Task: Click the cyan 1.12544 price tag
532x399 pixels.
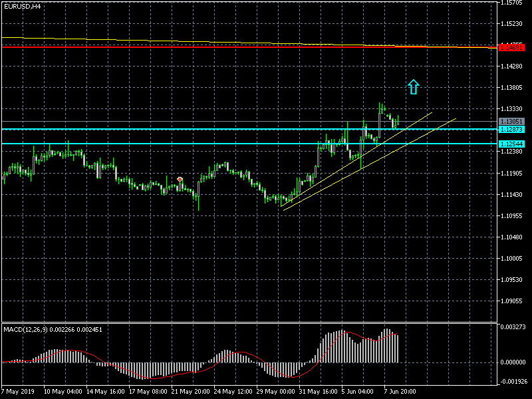Action: coord(511,144)
